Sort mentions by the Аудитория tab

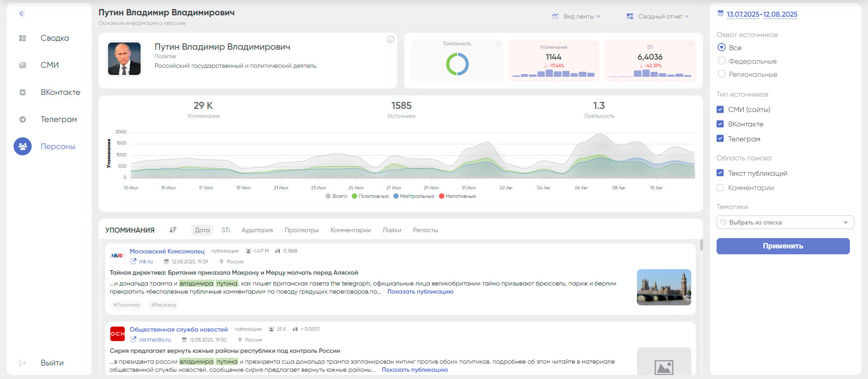257,230
